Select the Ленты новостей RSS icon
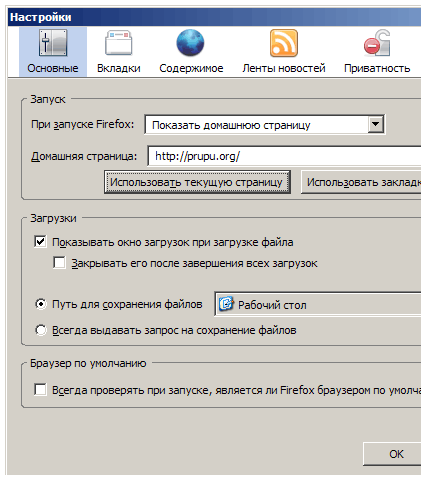Screen dimensions: 426x480 (284, 43)
